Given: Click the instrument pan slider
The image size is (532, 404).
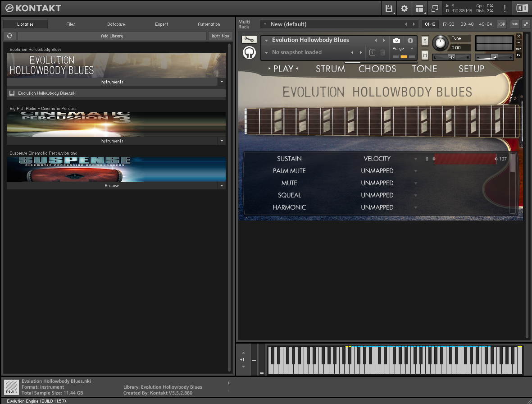Looking at the screenshot, I should point(451,57).
